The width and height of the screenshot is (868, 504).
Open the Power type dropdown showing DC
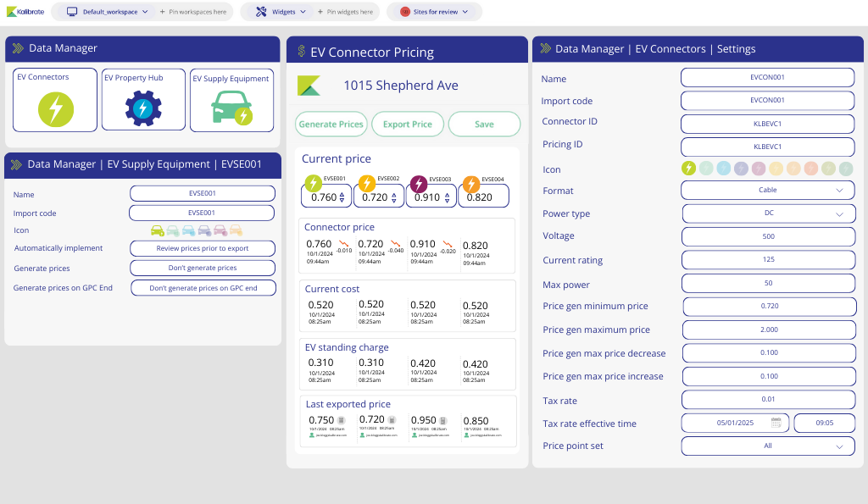click(x=767, y=213)
